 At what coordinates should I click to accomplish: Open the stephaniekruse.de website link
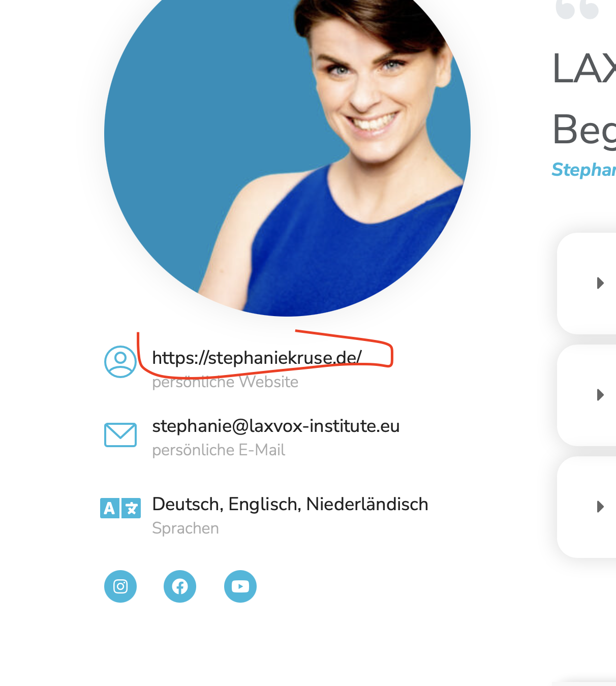pyautogui.click(x=257, y=358)
